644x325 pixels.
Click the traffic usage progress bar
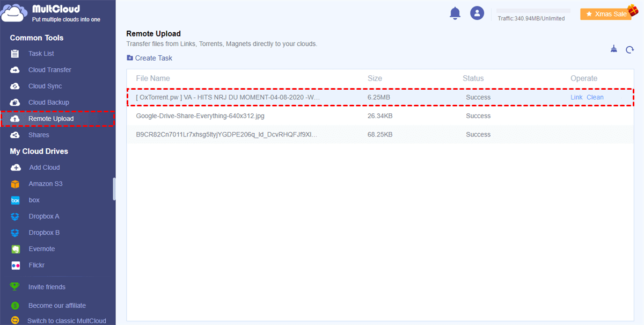tap(533, 11)
